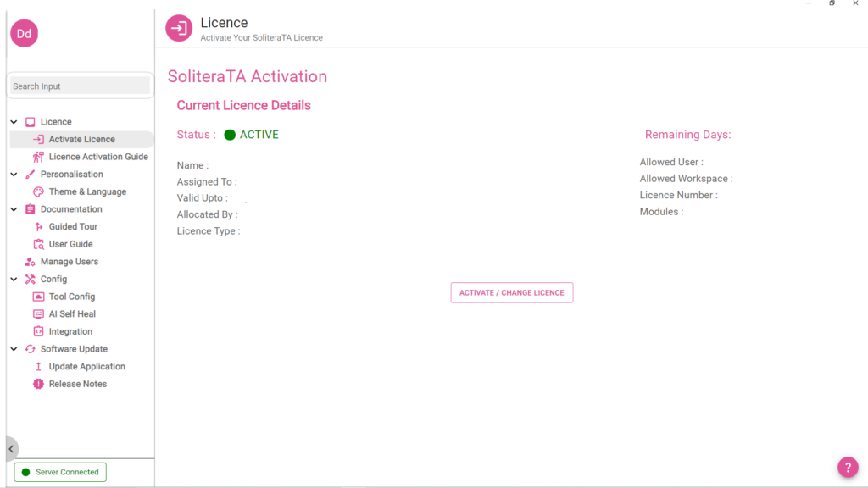Click the Licence Activation Guide icon

(x=38, y=157)
